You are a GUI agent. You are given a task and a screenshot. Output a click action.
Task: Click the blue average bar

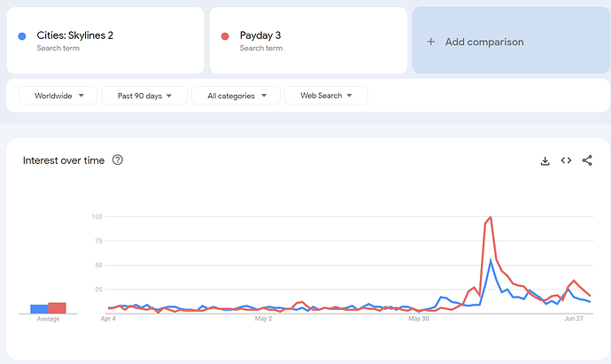[x=39, y=309]
